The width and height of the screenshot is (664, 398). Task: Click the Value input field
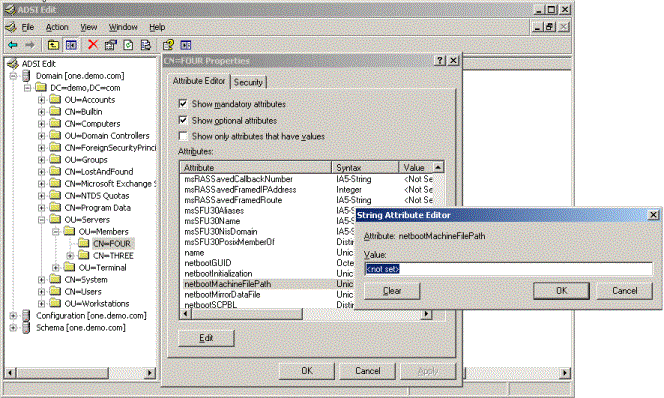click(508, 269)
